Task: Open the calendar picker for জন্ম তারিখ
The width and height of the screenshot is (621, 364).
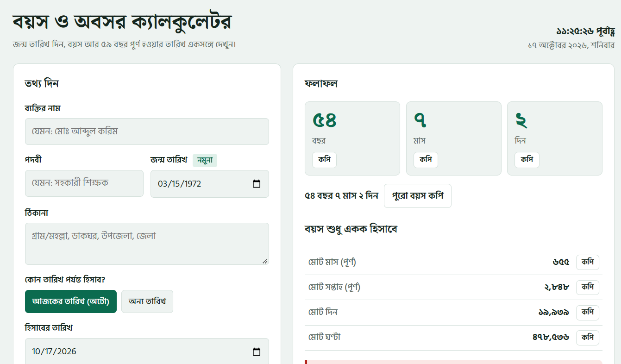Action: tap(257, 184)
